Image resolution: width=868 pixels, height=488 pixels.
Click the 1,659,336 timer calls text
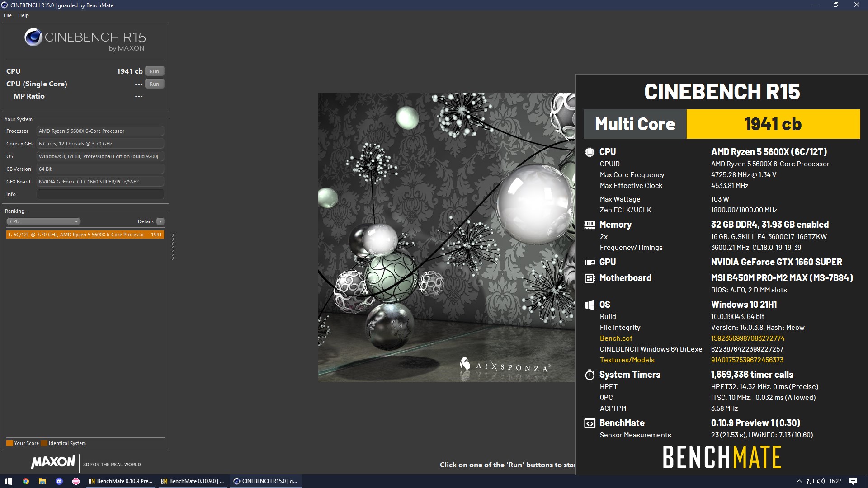pos(752,375)
